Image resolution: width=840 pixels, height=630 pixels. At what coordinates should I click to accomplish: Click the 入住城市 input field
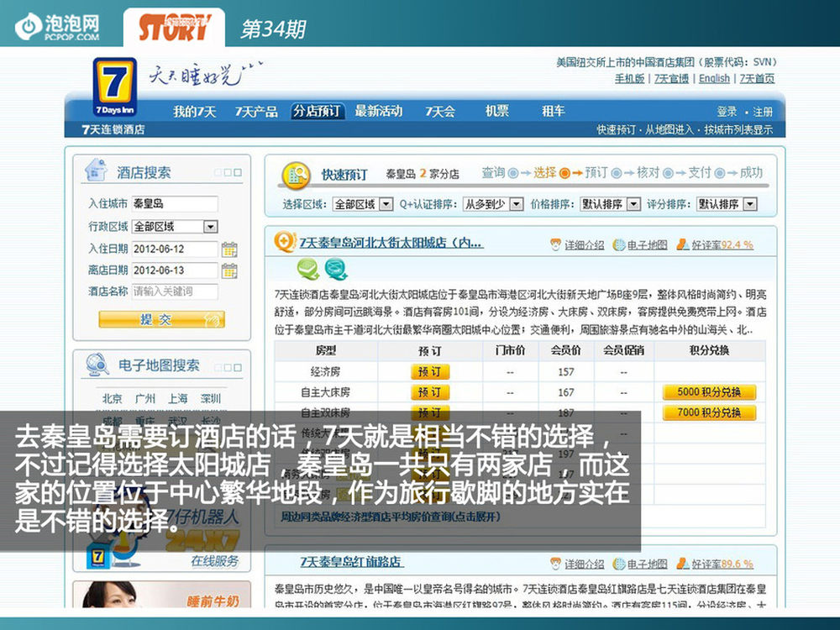click(x=175, y=203)
